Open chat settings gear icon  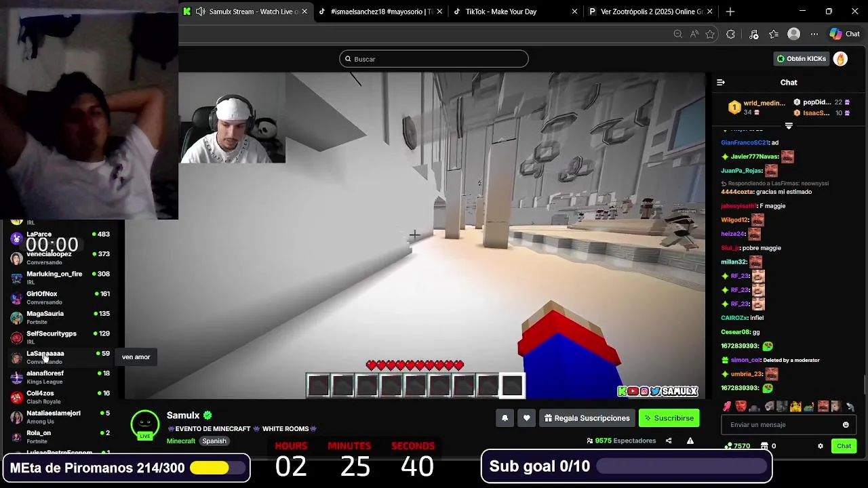point(820,446)
